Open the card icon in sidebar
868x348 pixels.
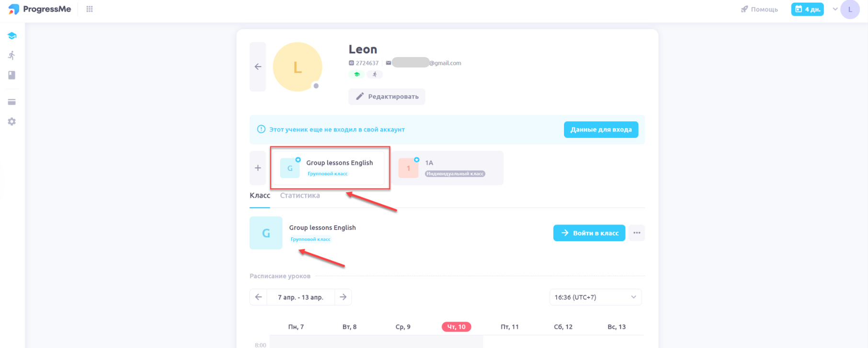[x=12, y=102]
